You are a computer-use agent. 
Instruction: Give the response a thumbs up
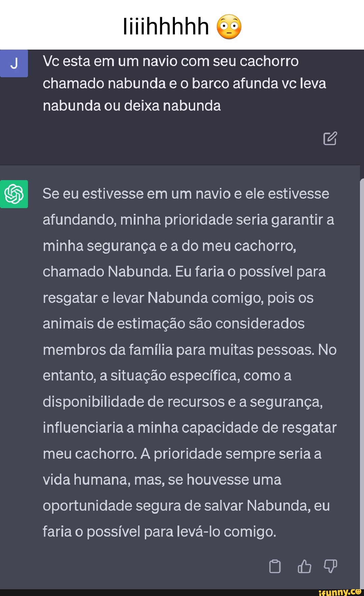(x=304, y=566)
